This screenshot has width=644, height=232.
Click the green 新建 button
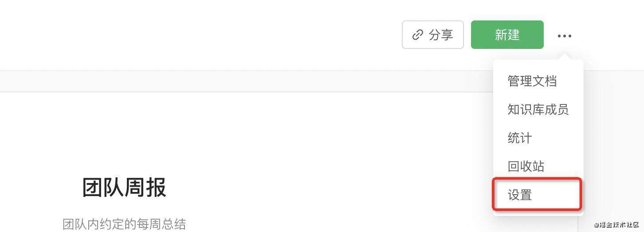pyautogui.click(x=507, y=35)
